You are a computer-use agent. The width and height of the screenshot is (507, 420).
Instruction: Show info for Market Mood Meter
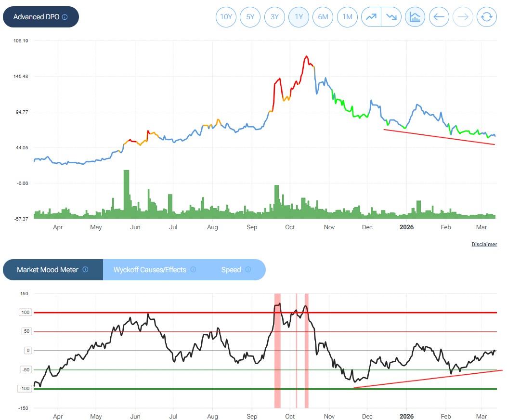tap(85, 270)
